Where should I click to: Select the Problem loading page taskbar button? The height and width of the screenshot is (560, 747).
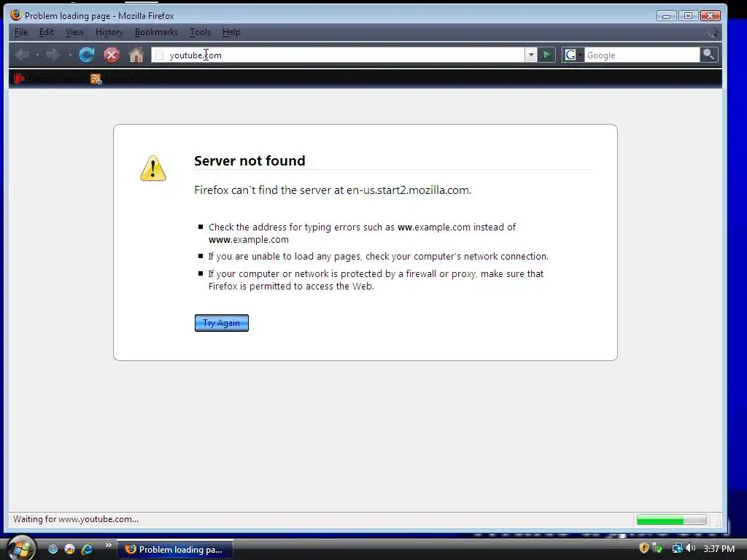175,549
